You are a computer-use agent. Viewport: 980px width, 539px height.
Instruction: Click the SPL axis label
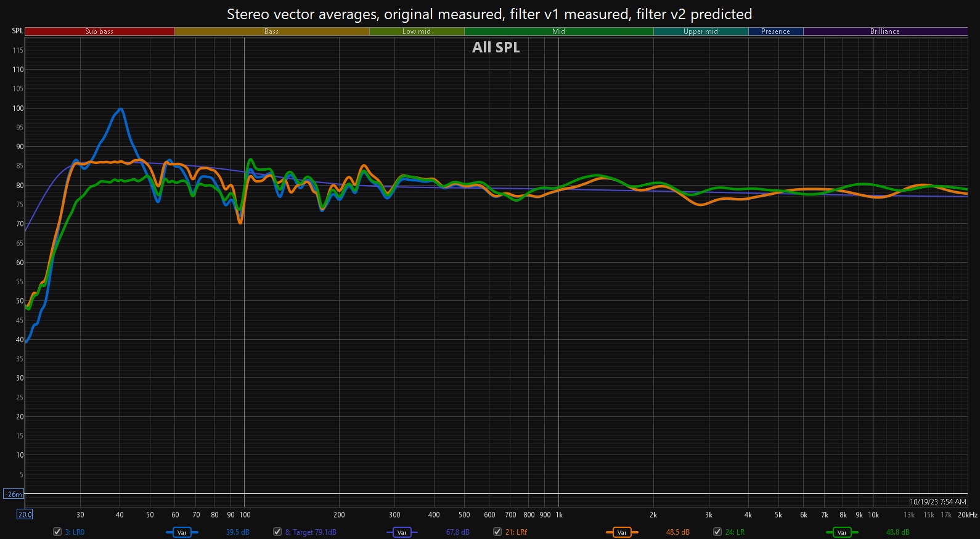(x=17, y=31)
